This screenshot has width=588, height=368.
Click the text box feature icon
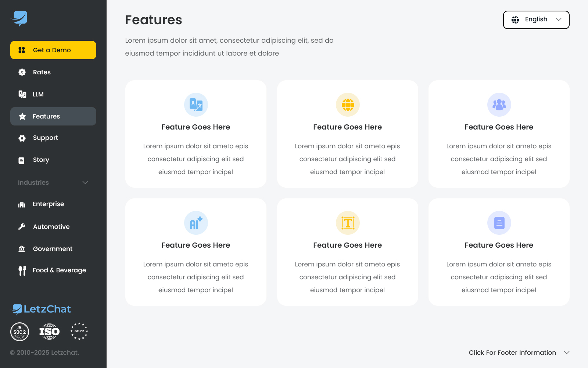348,223
